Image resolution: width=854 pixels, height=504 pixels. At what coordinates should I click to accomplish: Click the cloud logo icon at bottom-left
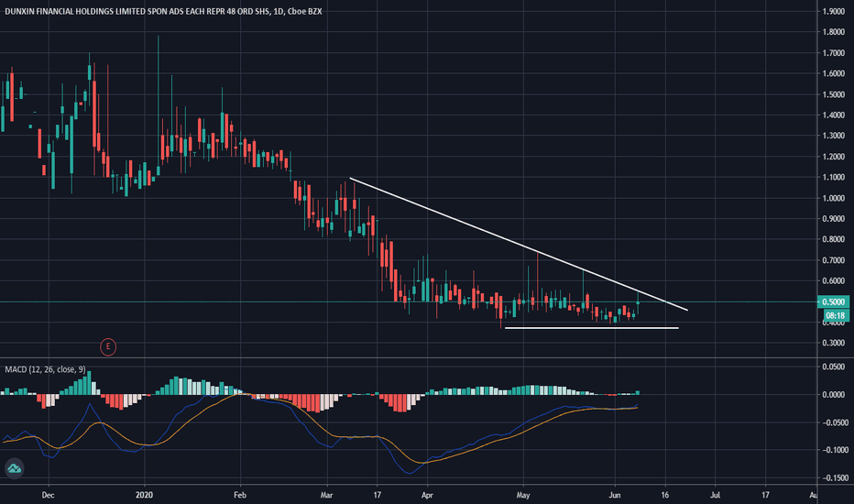[14, 468]
